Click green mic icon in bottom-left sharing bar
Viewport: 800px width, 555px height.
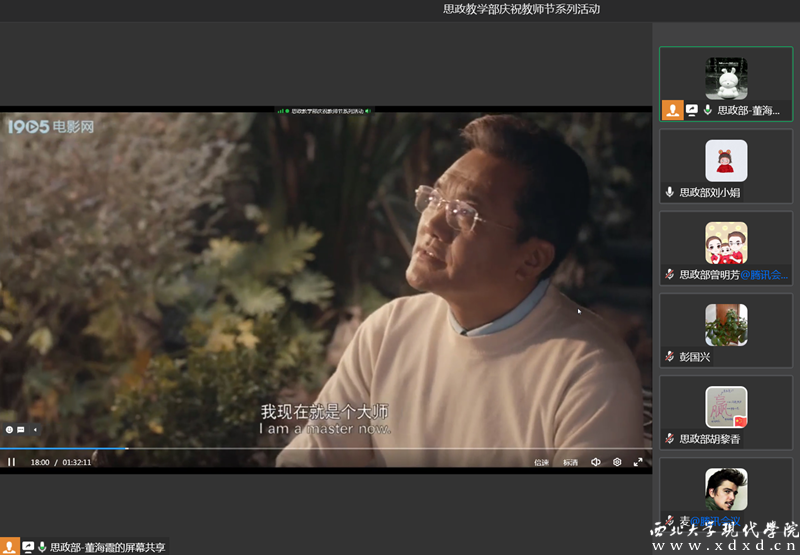tap(42, 547)
